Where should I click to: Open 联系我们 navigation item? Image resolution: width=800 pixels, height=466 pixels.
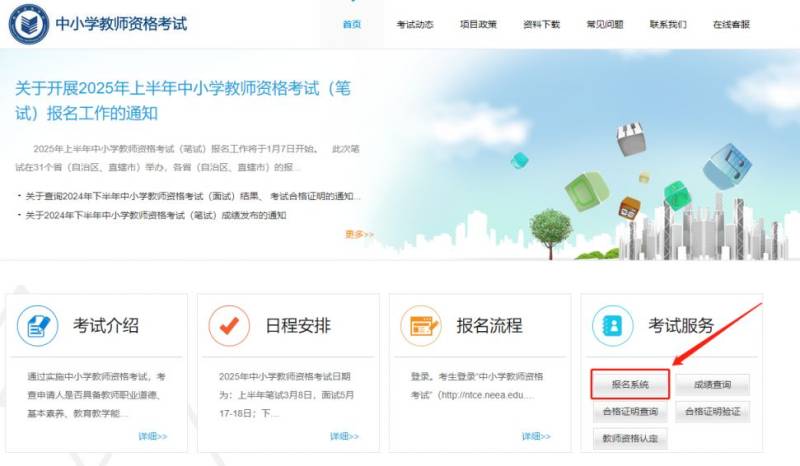coord(668,24)
